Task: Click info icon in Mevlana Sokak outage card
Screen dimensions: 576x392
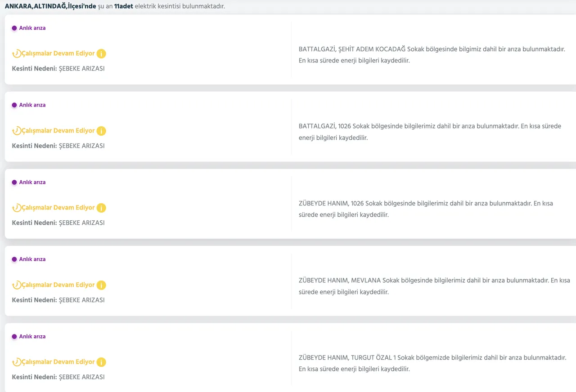Action: pos(101,285)
